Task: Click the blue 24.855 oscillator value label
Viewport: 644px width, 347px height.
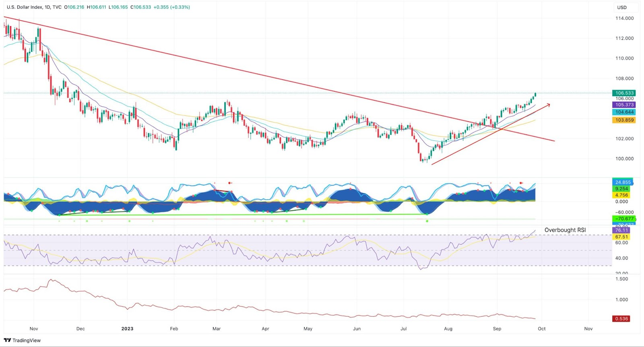Action: [623, 182]
